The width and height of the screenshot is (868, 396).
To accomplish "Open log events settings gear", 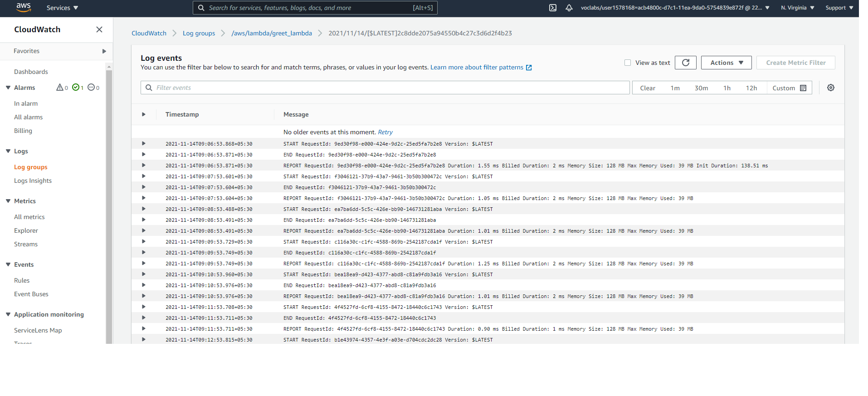I will [x=831, y=88].
